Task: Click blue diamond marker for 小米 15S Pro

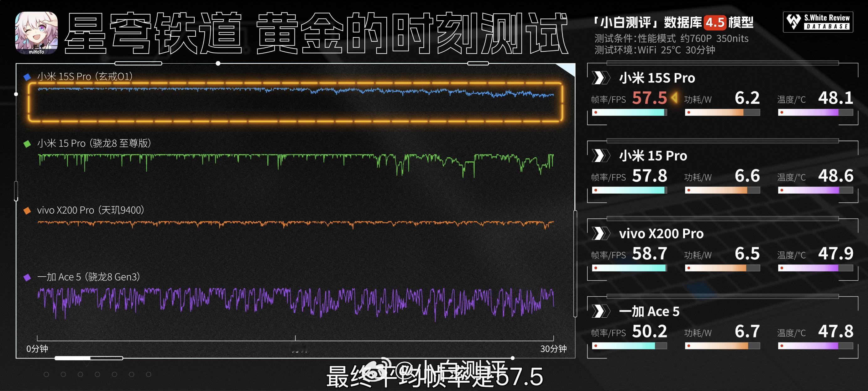Action: 27,77
